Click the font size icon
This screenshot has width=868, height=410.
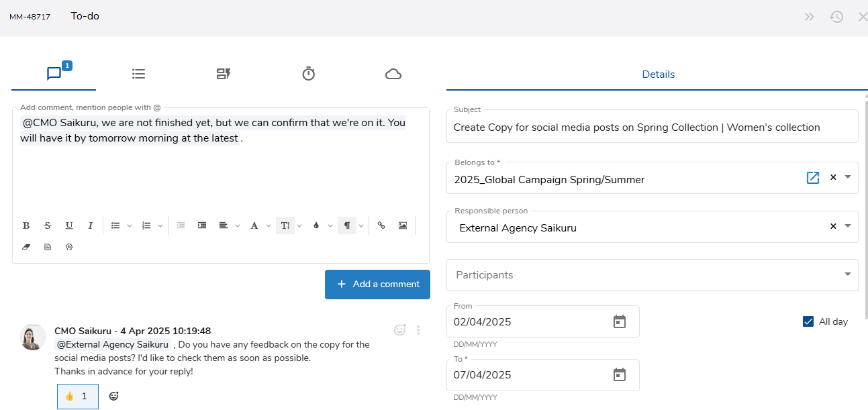point(285,225)
